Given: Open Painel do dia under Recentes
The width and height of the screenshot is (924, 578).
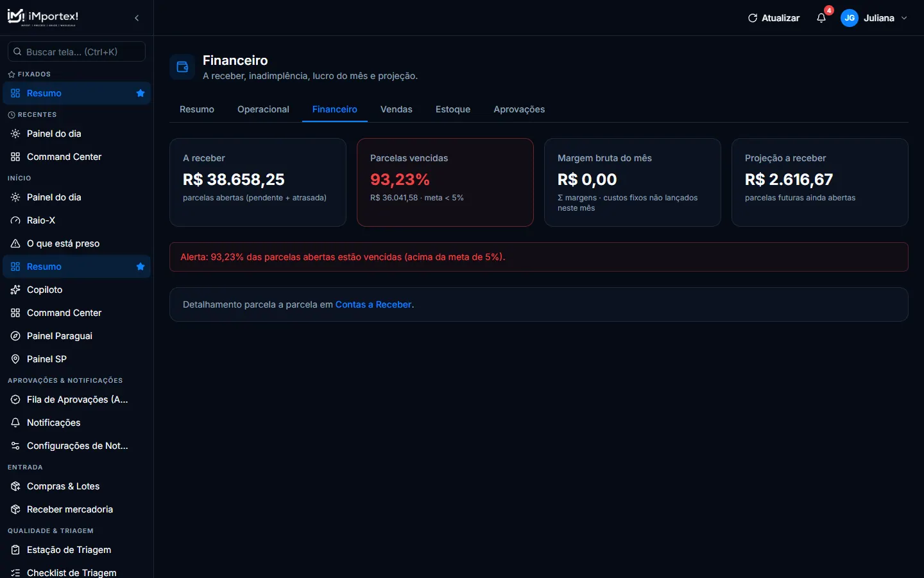Looking at the screenshot, I should click(76, 134).
